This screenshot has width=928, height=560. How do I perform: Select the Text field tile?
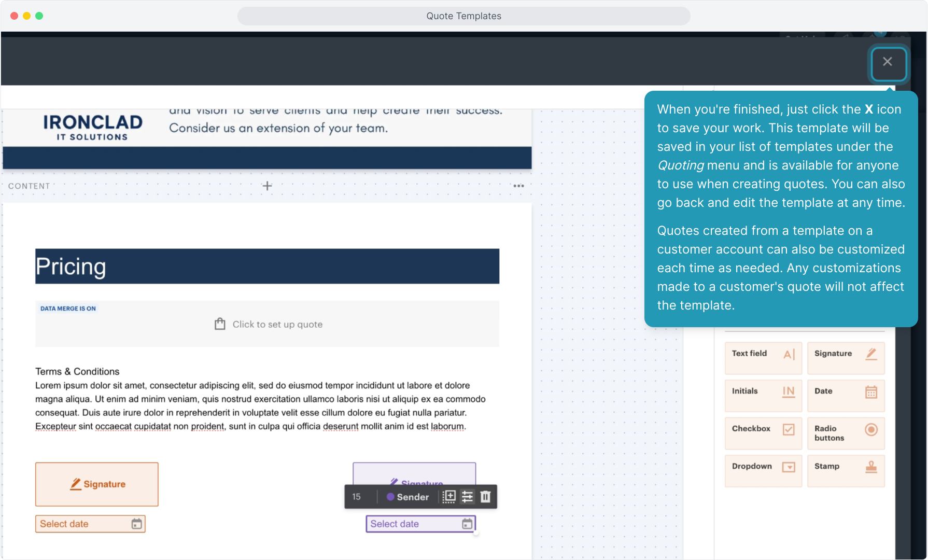coord(763,357)
